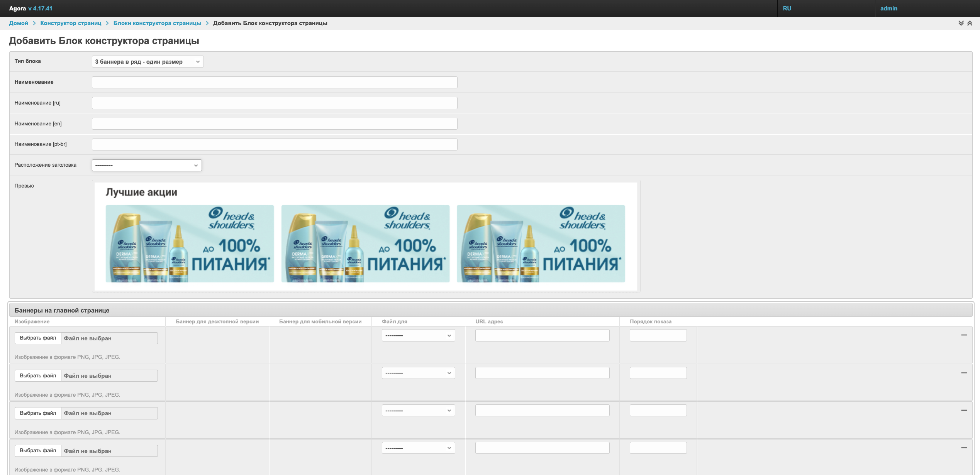Open the admin user menu
Screen dimensions: 980x475
pos(888,8)
